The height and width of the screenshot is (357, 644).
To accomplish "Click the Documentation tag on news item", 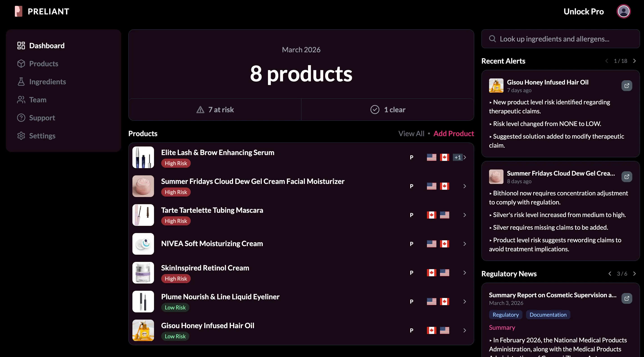I will pyautogui.click(x=548, y=315).
